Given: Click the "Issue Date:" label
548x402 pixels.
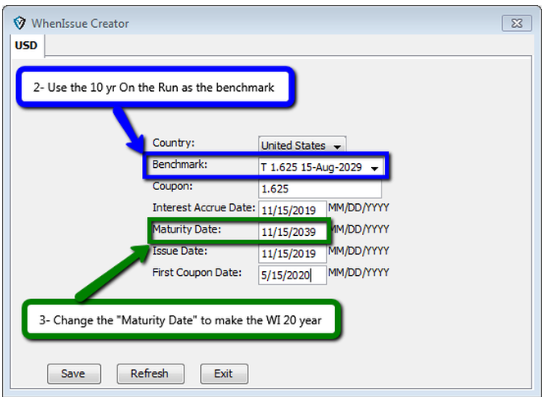Looking at the screenshot, I should 180,251.
